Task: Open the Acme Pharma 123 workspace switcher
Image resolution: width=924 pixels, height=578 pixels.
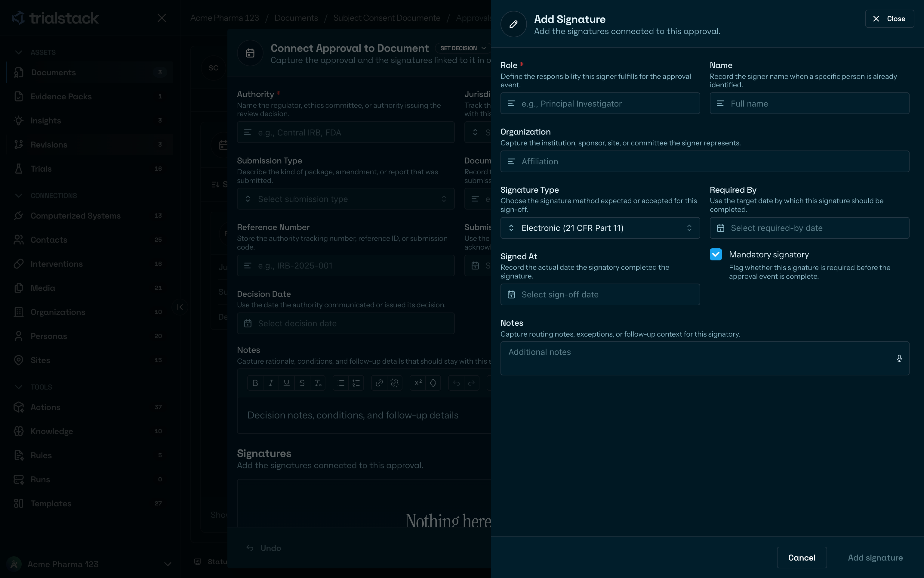Action: [x=89, y=564]
